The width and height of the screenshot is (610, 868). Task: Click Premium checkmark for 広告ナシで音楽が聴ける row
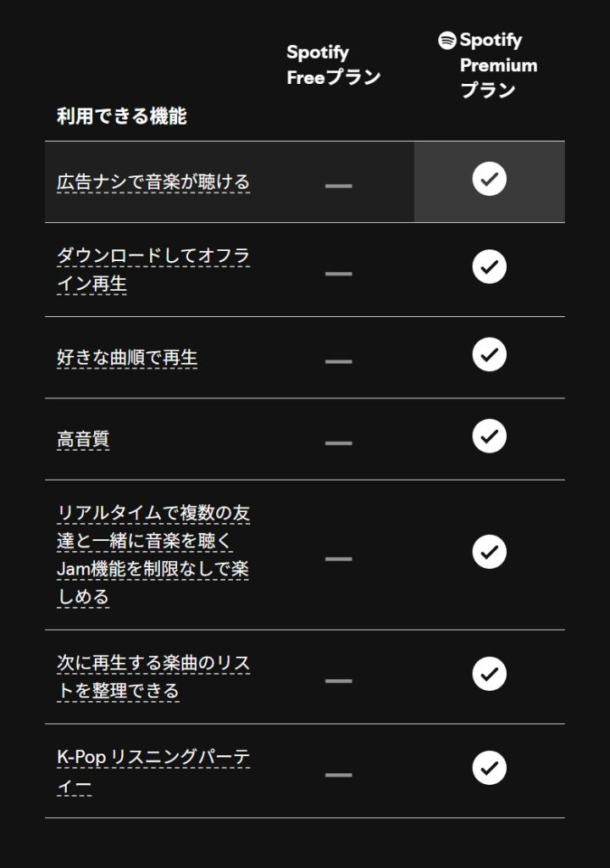click(x=490, y=179)
